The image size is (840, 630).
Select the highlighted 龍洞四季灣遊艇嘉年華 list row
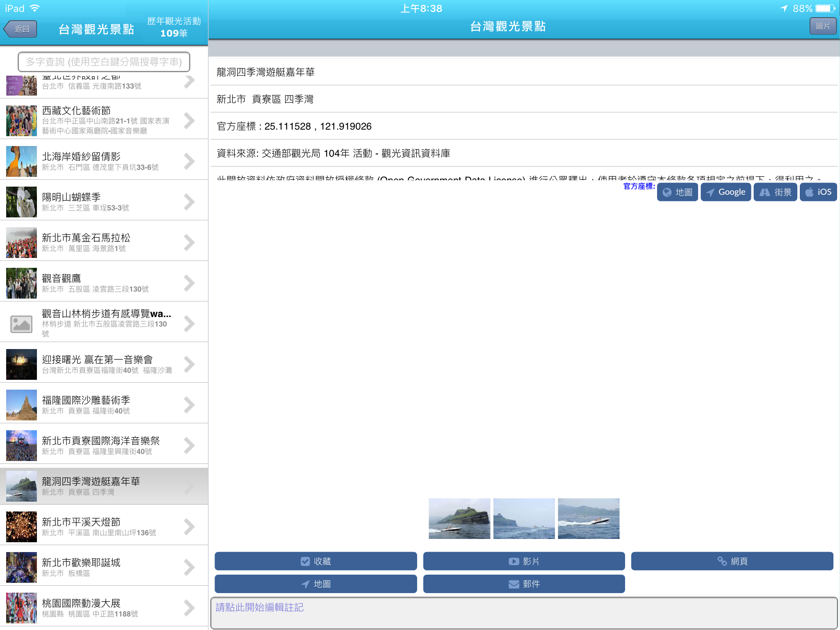coord(104,486)
